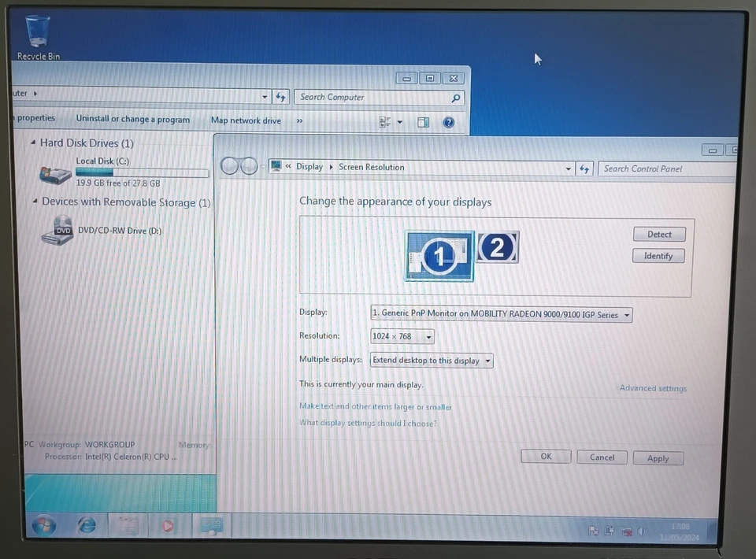
Task: Click Uninstall or change a program
Action: point(132,119)
